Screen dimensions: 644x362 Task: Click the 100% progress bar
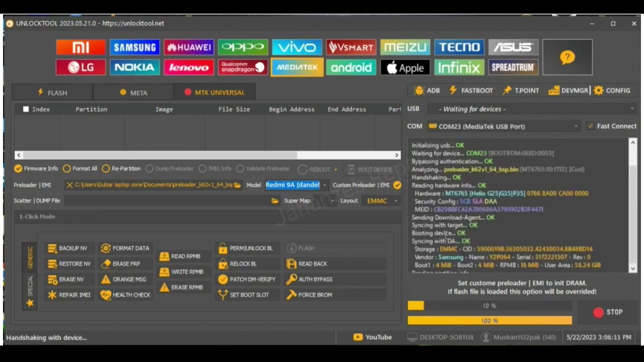tap(490, 321)
